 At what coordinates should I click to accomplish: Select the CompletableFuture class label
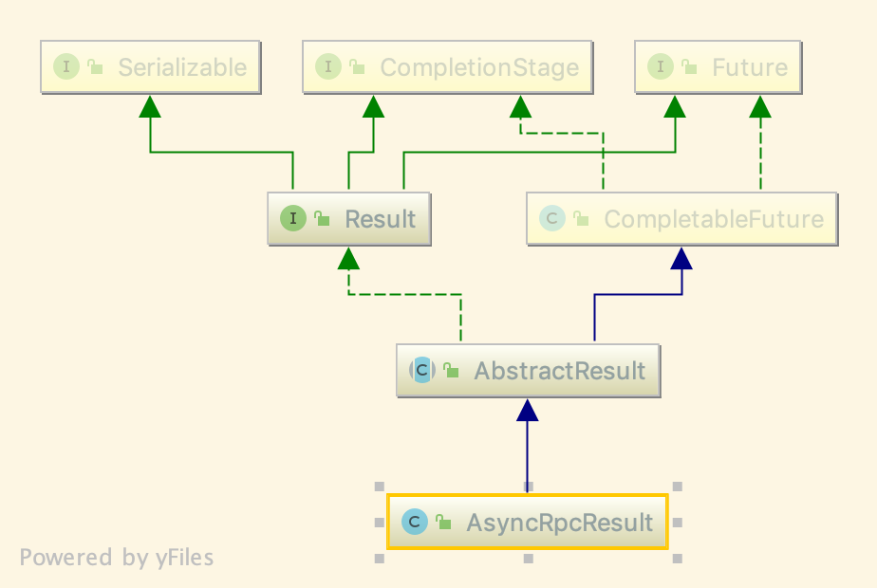pyautogui.click(x=714, y=219)
